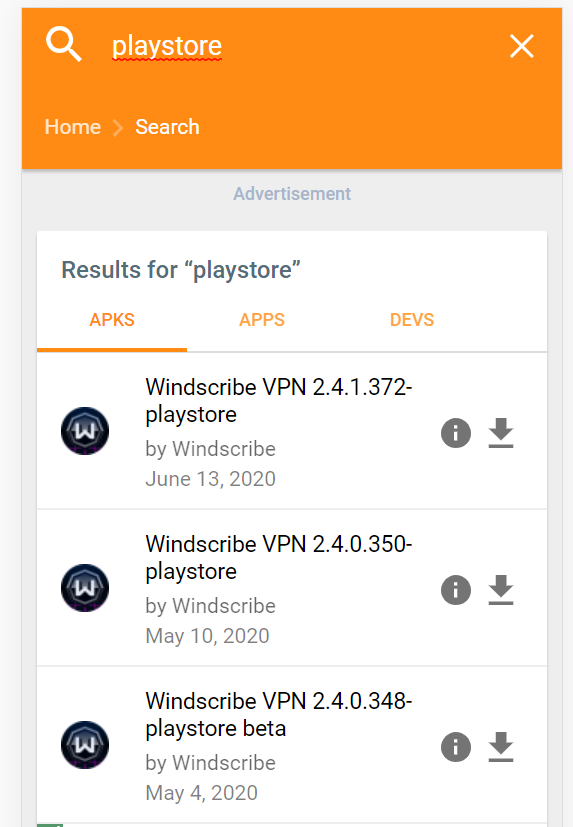
Task: Click Windscribe developer name under beta entry
Action: tap(224, 763)
